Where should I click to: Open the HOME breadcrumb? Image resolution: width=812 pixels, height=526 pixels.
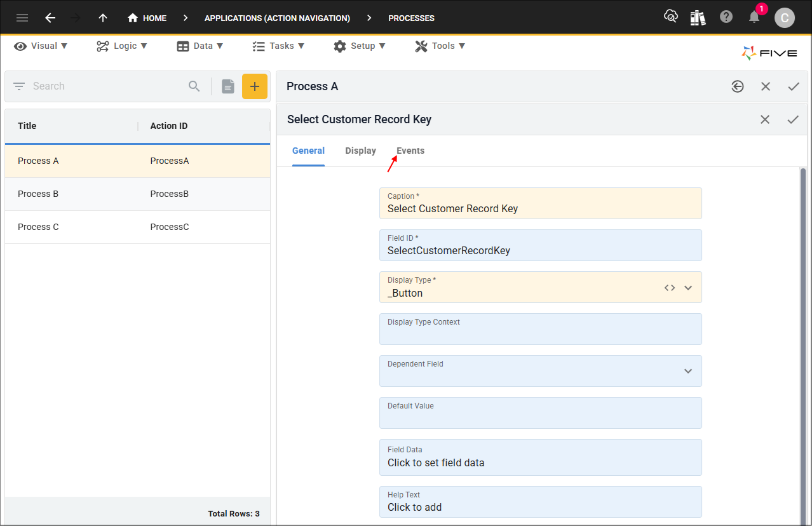[147, 18]
